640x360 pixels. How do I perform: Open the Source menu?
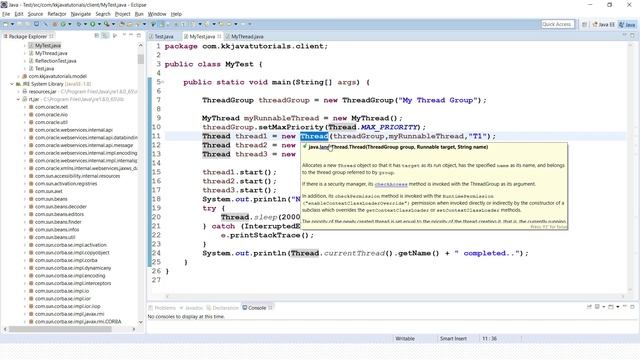[x=35, y=14]
